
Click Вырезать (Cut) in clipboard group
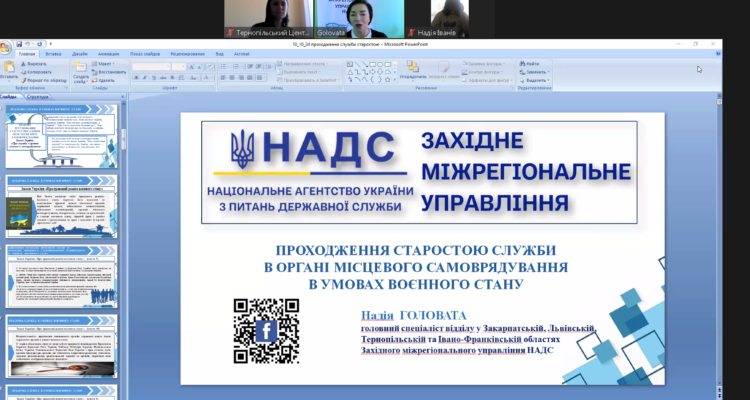pos(33,64)
